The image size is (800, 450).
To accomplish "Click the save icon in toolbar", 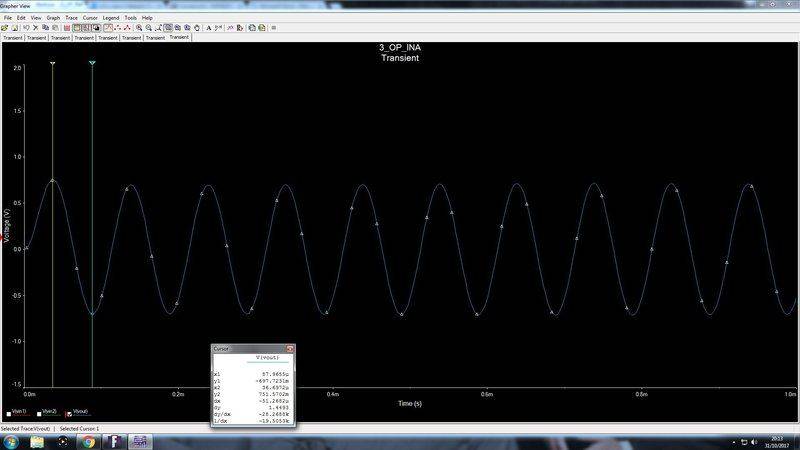I will tap(14, 28).
